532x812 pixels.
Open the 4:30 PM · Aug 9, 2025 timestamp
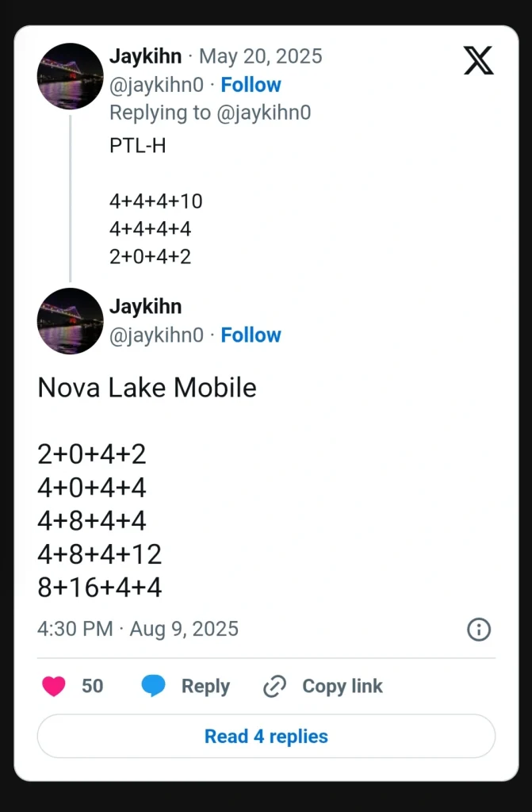pos(138,629)
